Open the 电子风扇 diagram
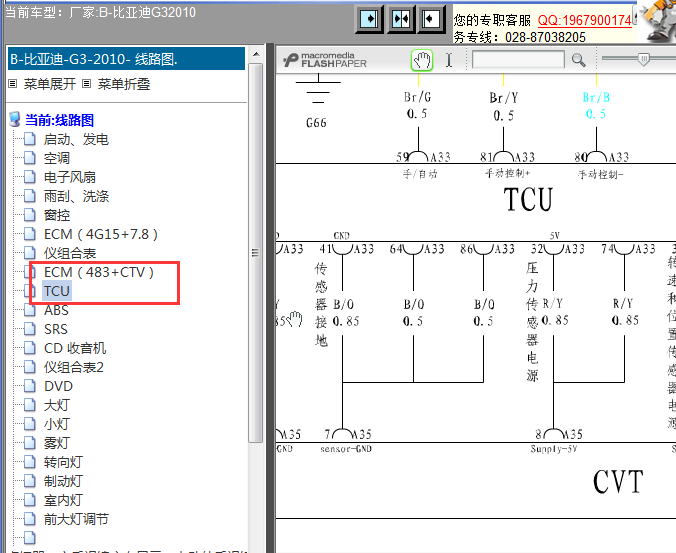The width and height of the screenshot is (676, 553). coord(69,177)
